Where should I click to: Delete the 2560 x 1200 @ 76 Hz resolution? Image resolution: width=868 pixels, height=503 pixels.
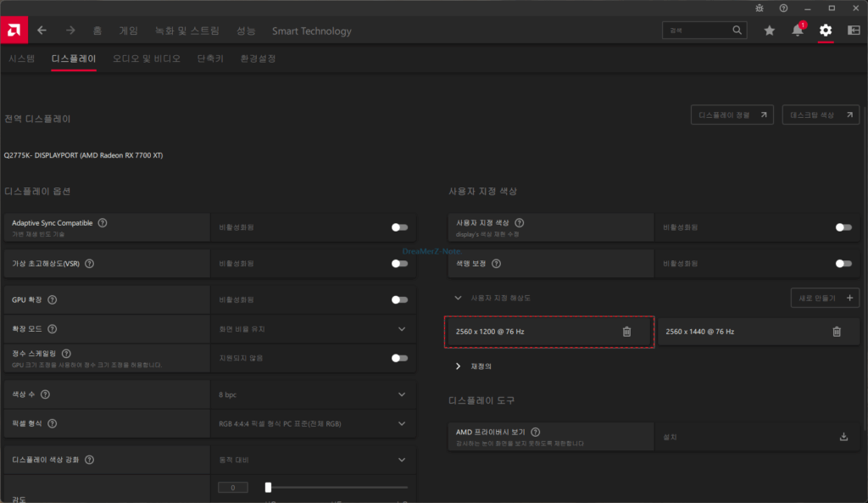[626, 332]
